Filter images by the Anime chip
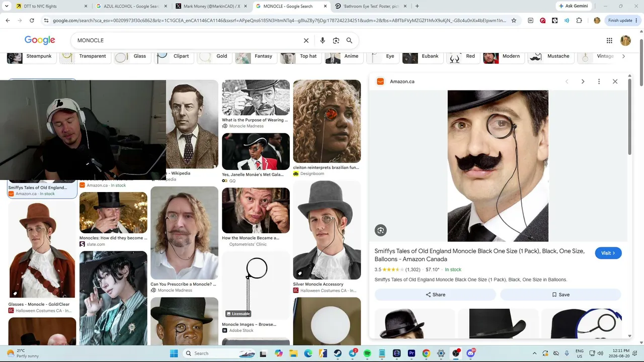The height and width of the screenshot is (362, 644). (343, 56)
